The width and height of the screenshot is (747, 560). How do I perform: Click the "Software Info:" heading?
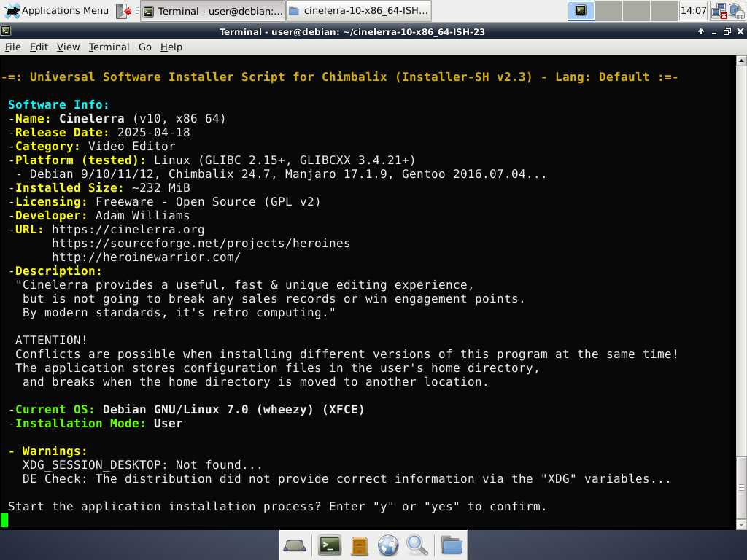coord(58,105)
